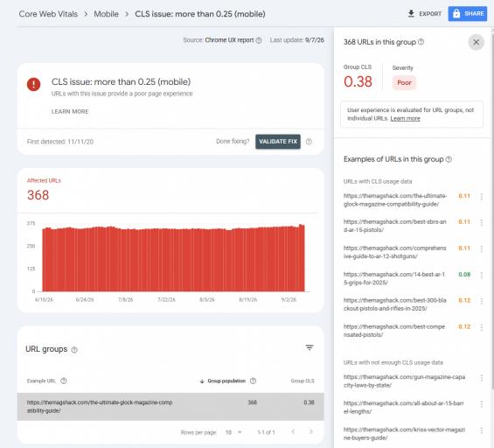The width and height of the screenshot is (494, 448).
Task: Close the URL group details panel
Action: (x=476, y=42)
